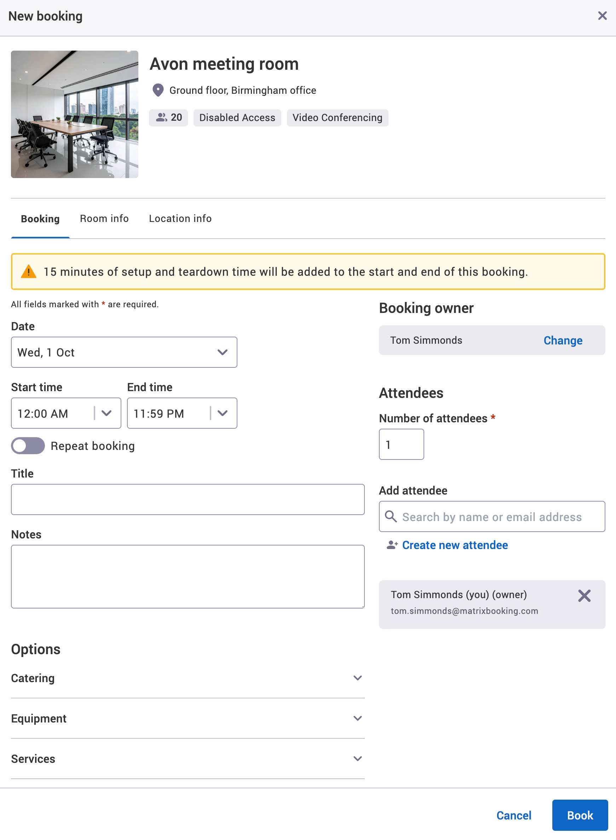This screenshot has width=616, height=840.
Task: Enable Repeat booking
Action: pos(28,446)
